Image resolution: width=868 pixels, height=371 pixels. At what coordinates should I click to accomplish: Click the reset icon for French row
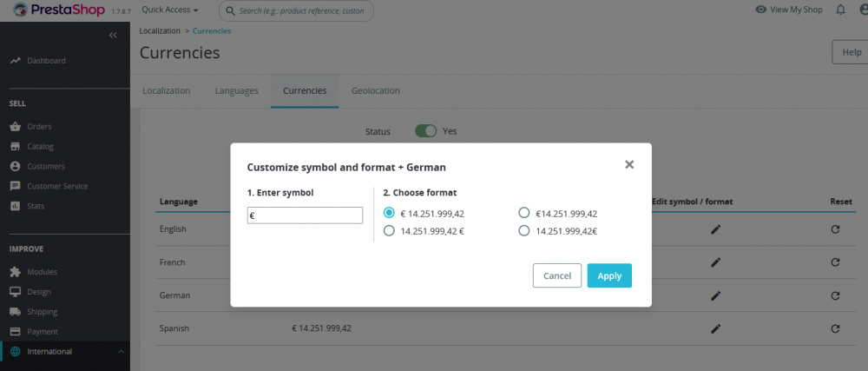835,262
